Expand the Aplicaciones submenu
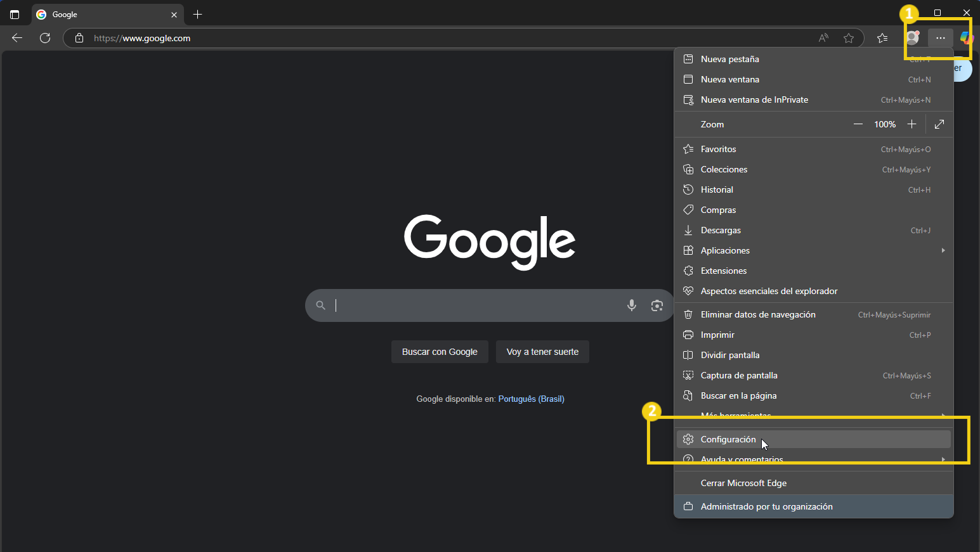This screenshot has width=980, height=552. 813,250
